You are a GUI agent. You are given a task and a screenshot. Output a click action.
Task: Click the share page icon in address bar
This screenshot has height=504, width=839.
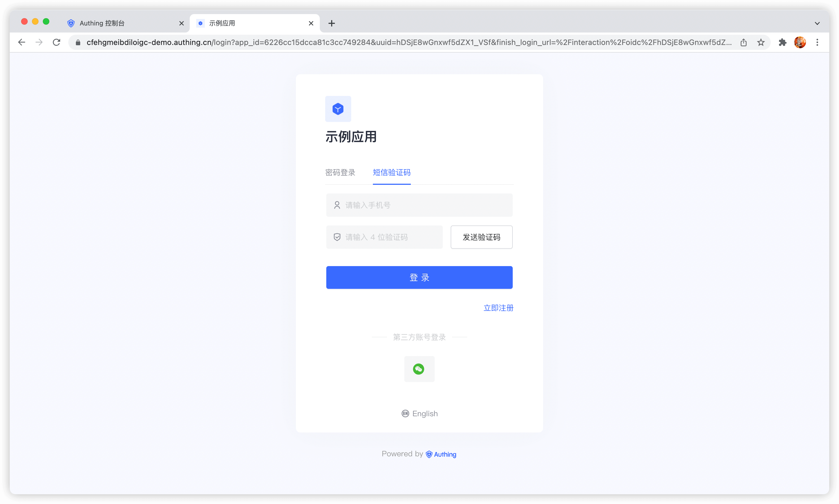pyautogui.click(x=744, y=42)
